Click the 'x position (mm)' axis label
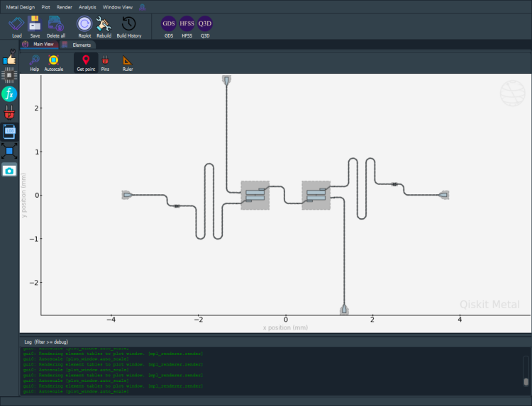Image resolution: width=532 pixels, height=406 pixels. click(x=285, y=328)
